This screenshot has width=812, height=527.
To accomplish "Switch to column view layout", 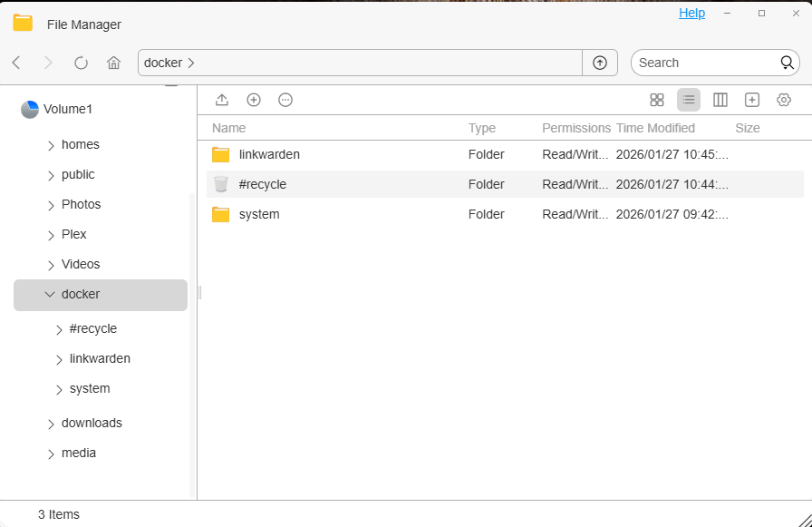I will point(720,100).
